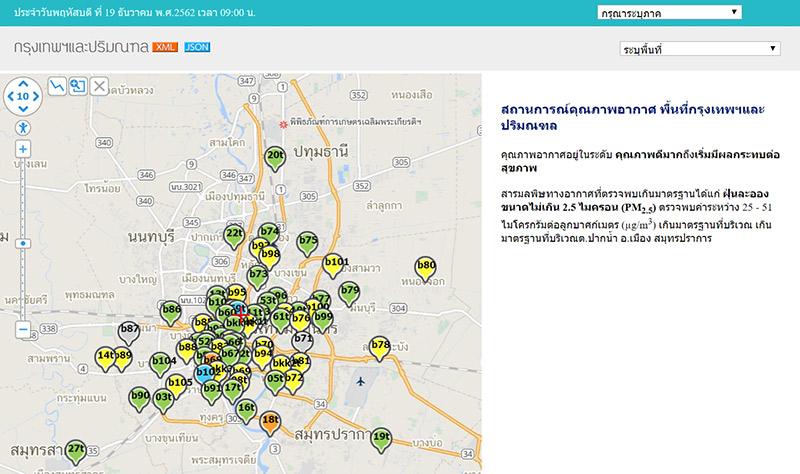Click station marker b98

[x=269, y=257]
